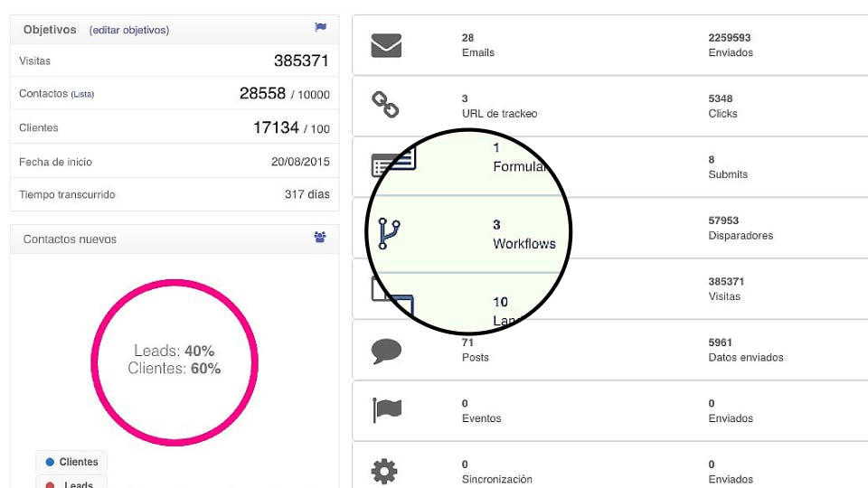The height and width of the screenshot is (488, 868).
Task: Click the blue Clientes legend dot
Action: pos(50,462)
